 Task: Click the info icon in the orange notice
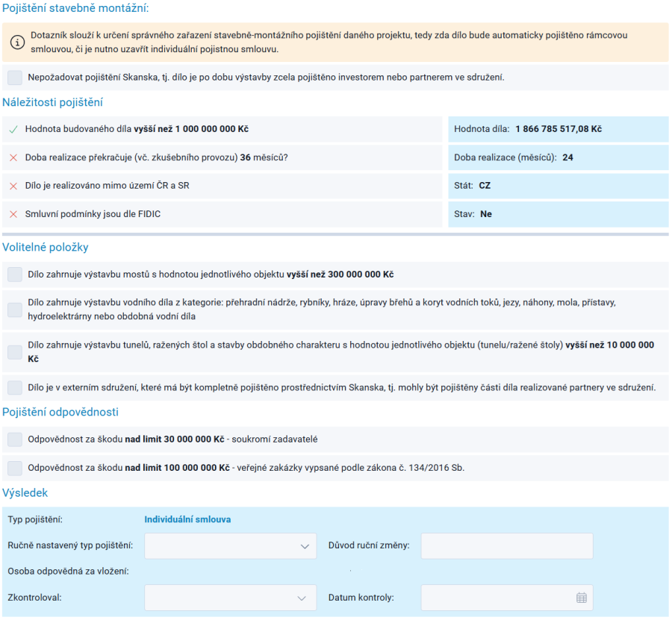coord(17,43)
